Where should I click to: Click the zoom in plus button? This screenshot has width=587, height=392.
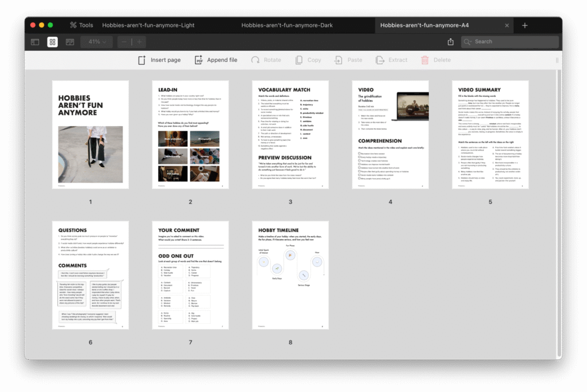pyautogui.click(x=139, y=42)
